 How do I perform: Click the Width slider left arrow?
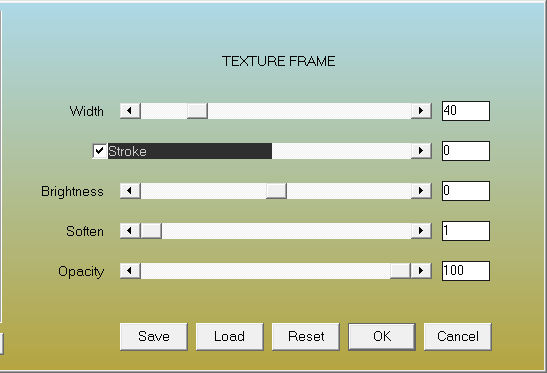click(130, 111)
